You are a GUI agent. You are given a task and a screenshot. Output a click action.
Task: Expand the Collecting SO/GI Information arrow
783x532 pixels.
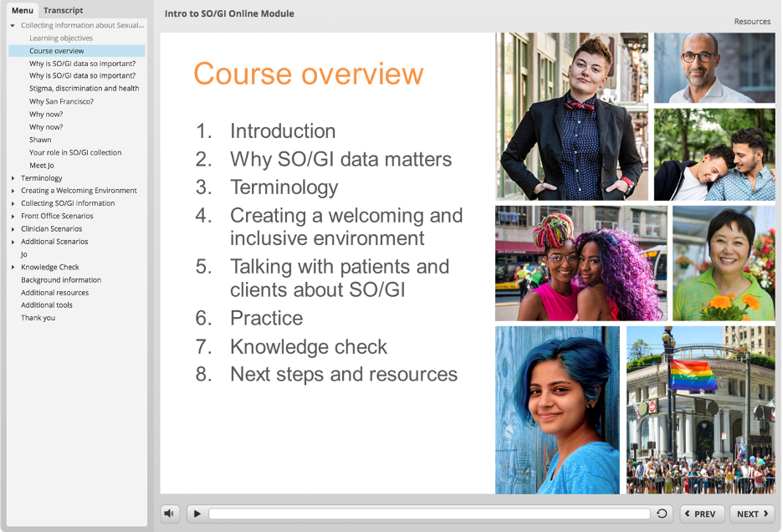[13, 203]
